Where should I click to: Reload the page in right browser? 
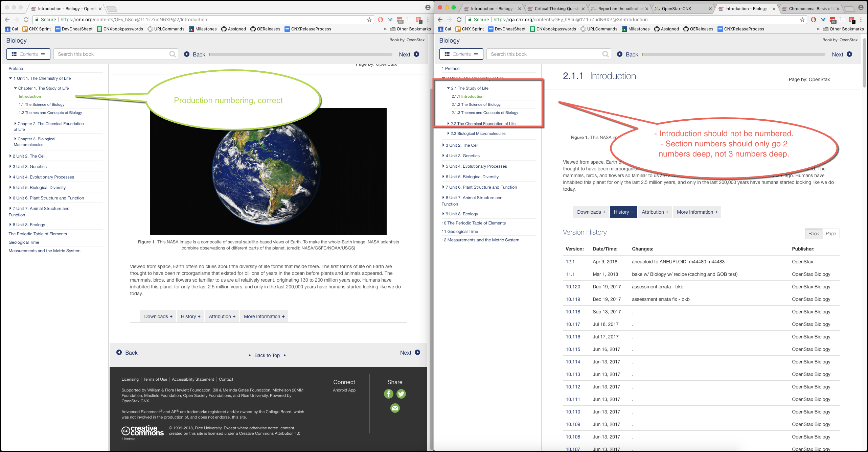(459, 20)
